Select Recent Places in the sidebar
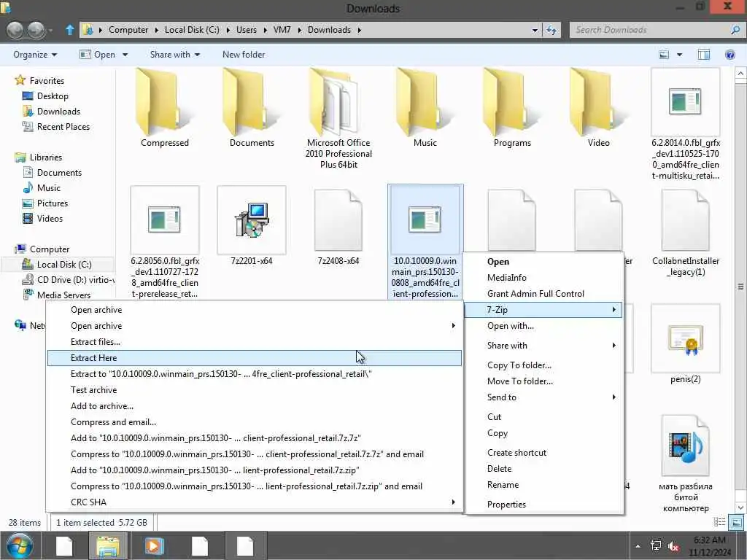Viewport: 747px width, 560px height. [x=63, y=127]
